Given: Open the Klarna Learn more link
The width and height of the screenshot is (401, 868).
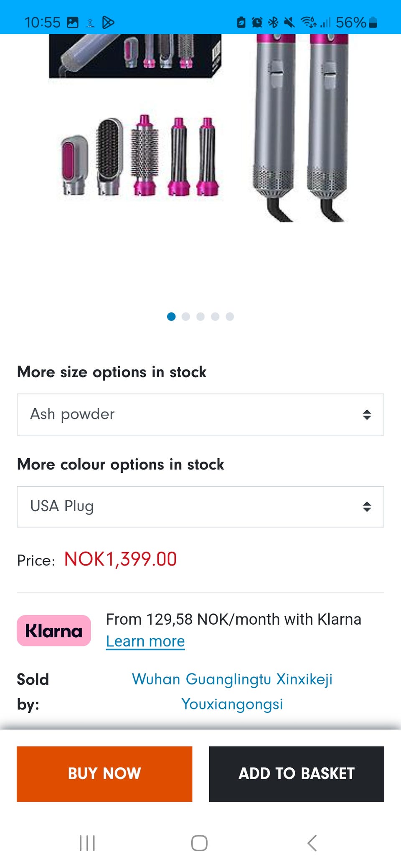Looking at the screenshot, I should pyautogui.click(x=145, y=641).
